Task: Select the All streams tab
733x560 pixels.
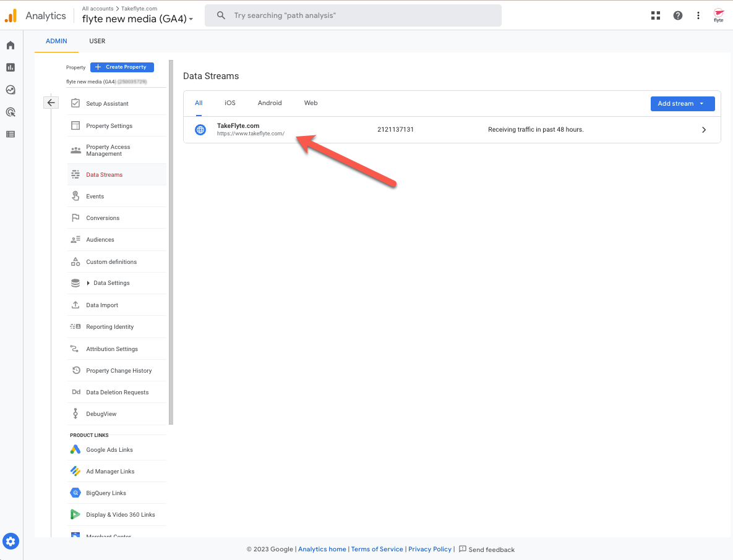Action: click(x=199, y=103)
